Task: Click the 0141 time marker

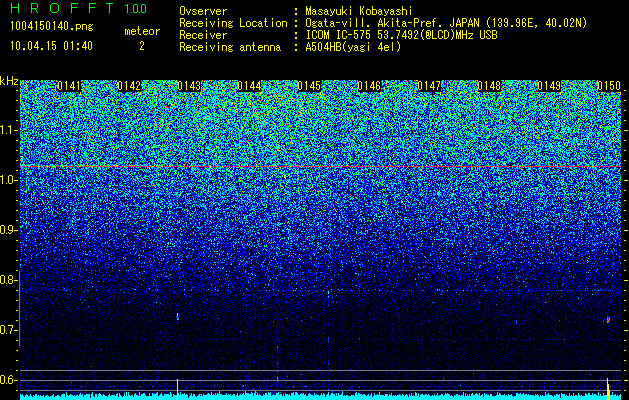Action: (x=69, y=86)
